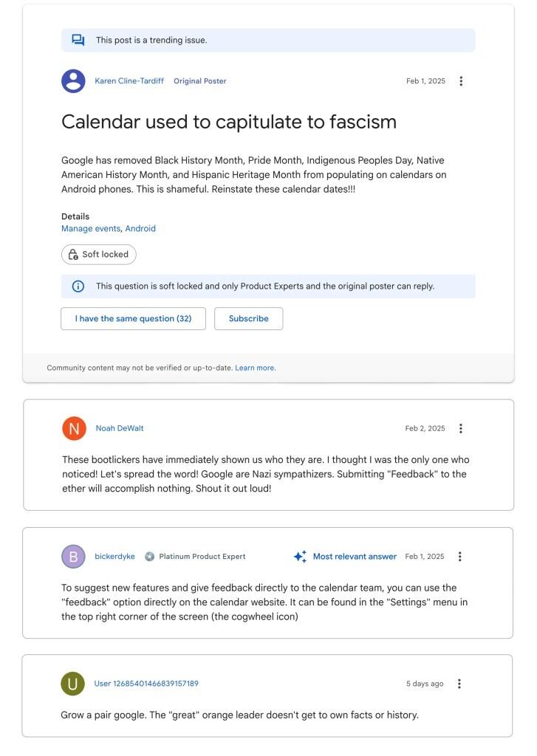Open Karen Cline-Tardiff post options menu
537x756 pixels.
tap(461, 81)
